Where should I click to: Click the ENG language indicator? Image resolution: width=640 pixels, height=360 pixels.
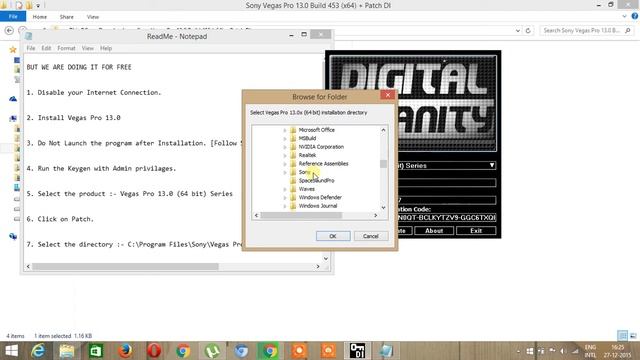pos(590,351)
